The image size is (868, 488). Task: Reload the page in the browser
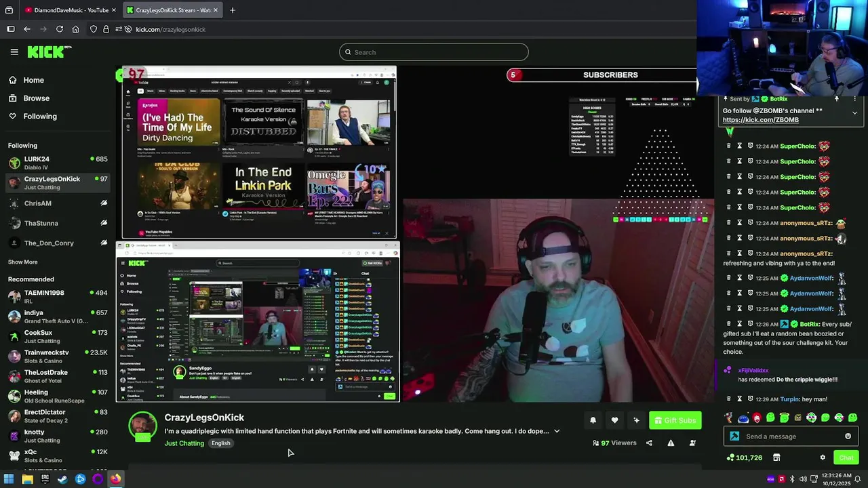[x=60, y=29]
